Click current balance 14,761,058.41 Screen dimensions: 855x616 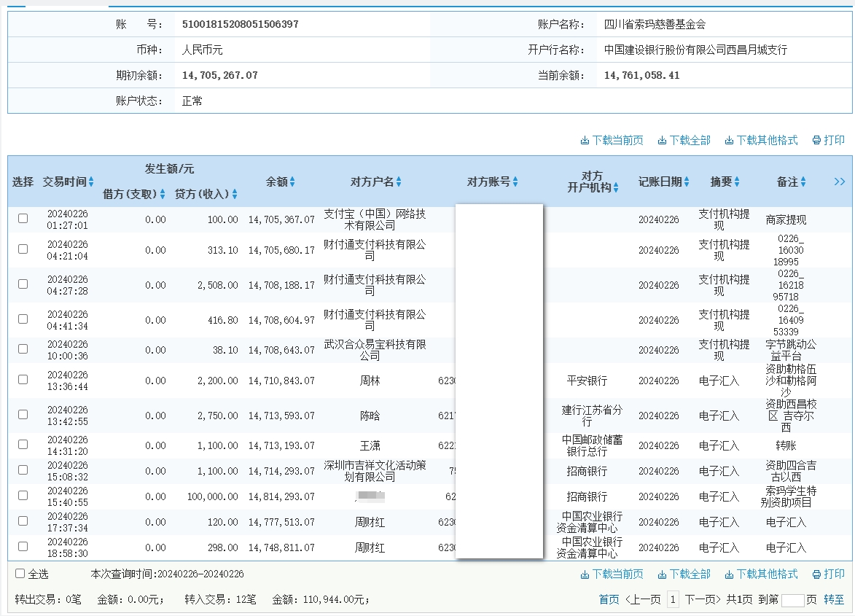coord(641,75)
